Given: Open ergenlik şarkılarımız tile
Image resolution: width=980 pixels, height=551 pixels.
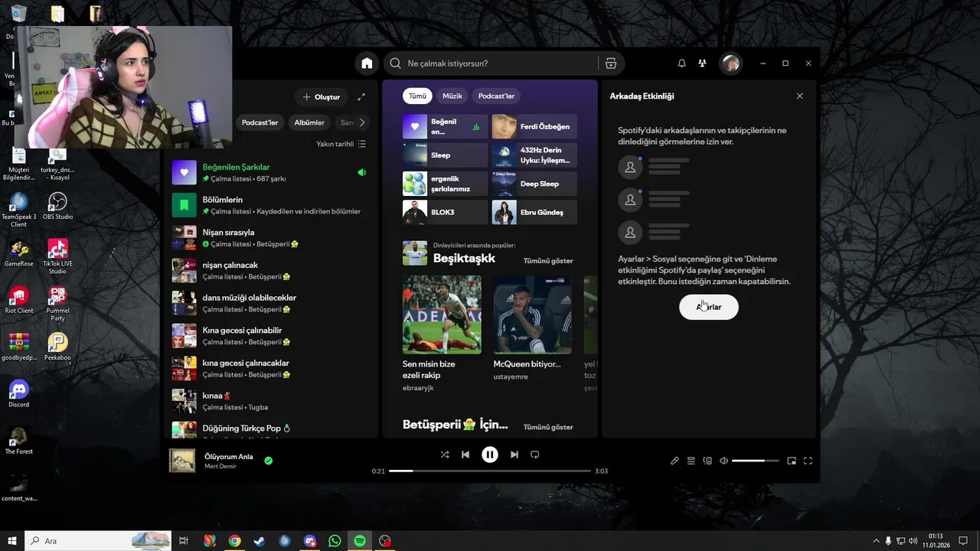Looking at the screenshot, I should point(445,184).
